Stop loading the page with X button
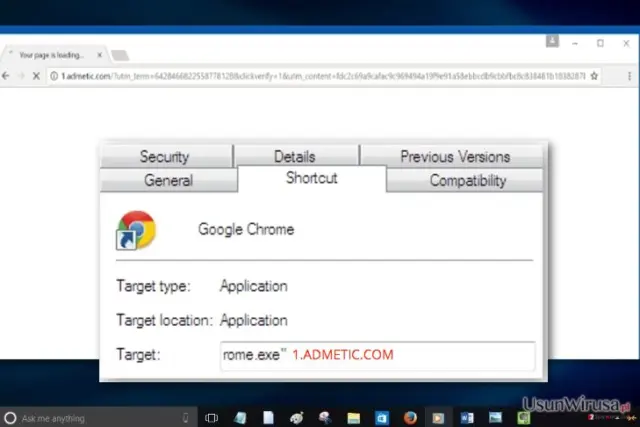This screenshot has height=427, width=640. 36,76
